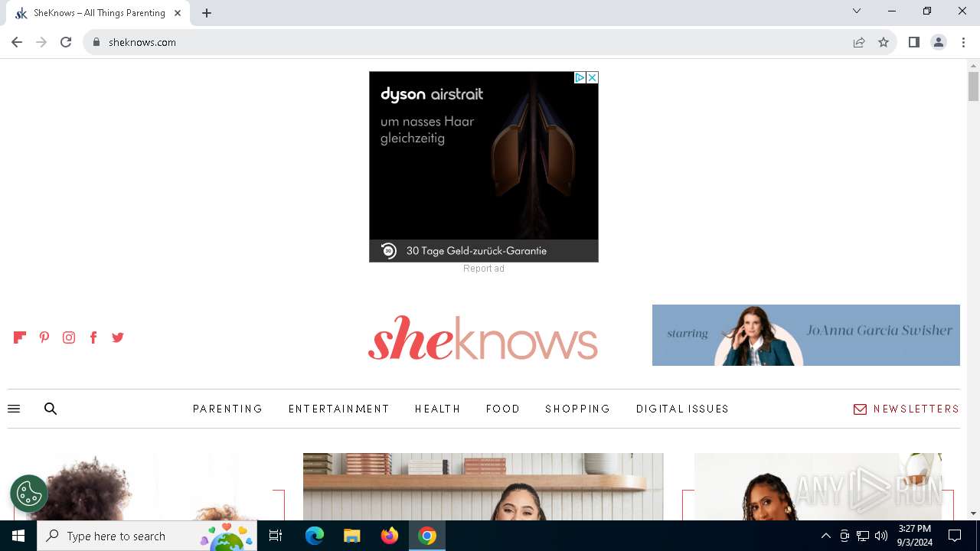This screenshot has height=551, width=980.
Task: Go forward in browser history
Action: [41, 42]
